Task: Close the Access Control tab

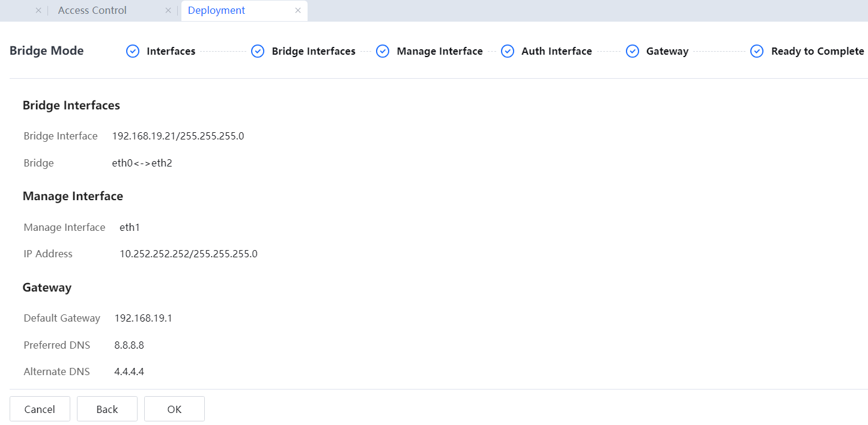Action: coord(168,11)
